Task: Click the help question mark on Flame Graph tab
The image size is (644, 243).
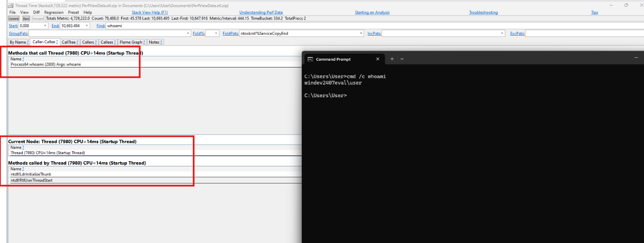Action: click(145, 42)
